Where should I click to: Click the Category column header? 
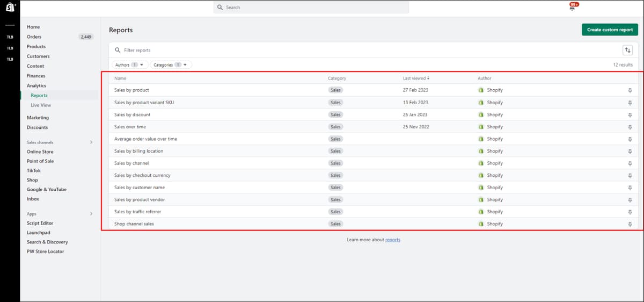click(337, 78)
